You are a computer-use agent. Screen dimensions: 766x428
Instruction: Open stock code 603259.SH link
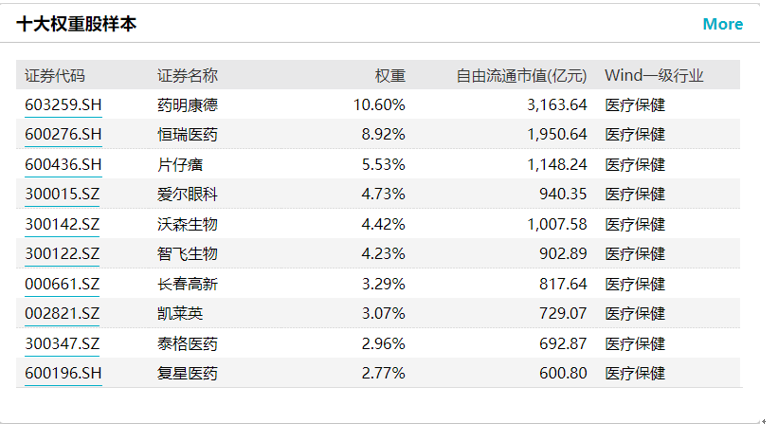(x=63, y=104)
